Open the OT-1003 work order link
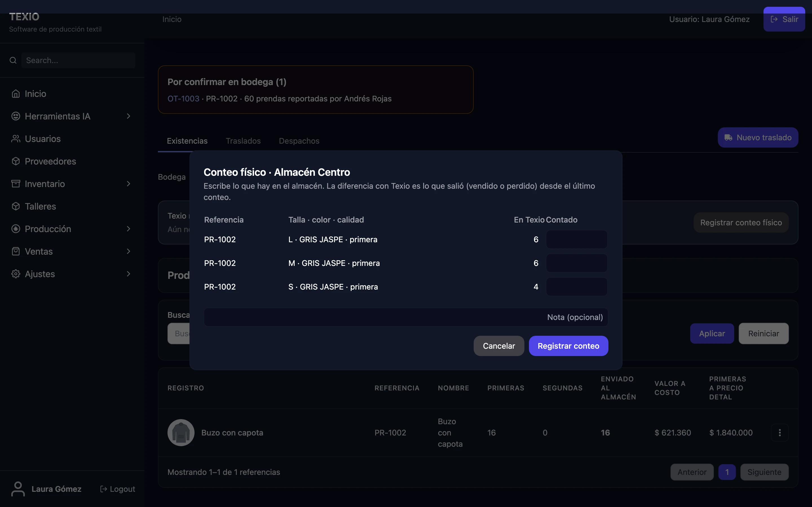This screenshot has height=507, width=812. tap(183, 99)
